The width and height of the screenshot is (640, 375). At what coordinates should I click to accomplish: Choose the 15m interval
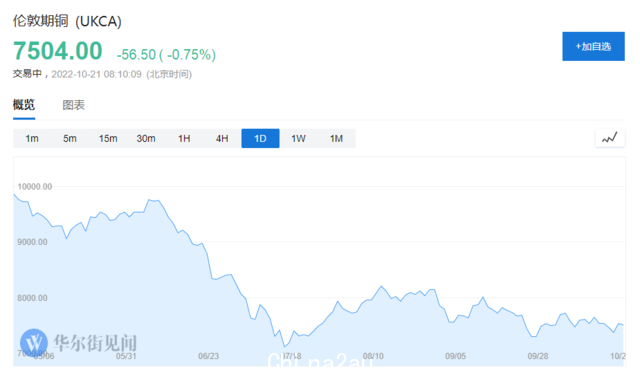click(x=108, y=138)
